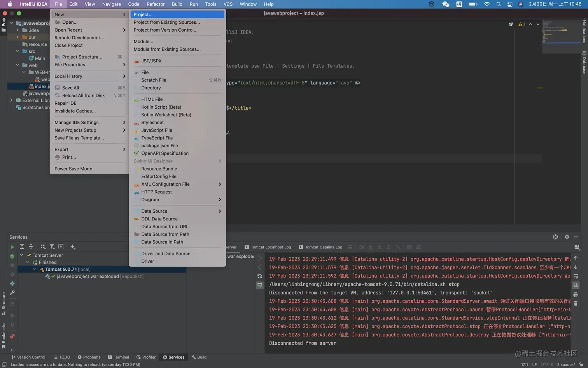Screen dimensions: 588x368
Task: Open the Filter funnel icon in Services toolbar
Action: pos(52,247)
